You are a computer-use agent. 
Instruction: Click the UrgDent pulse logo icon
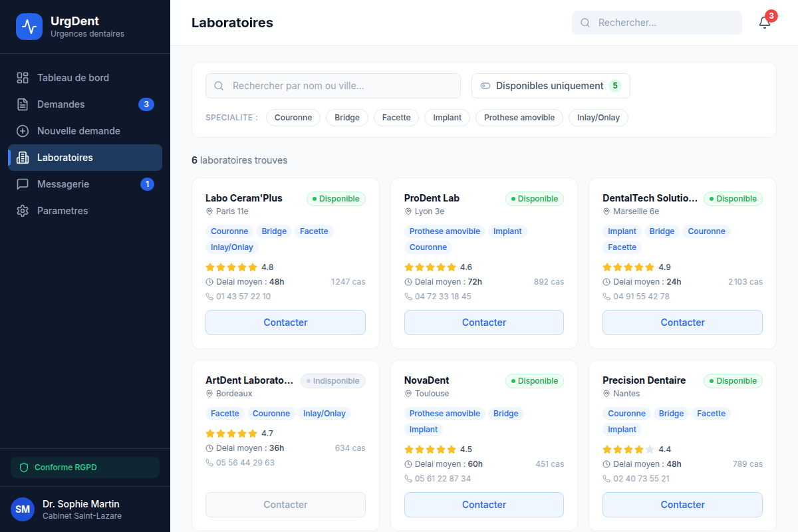[x=29, y=27]
